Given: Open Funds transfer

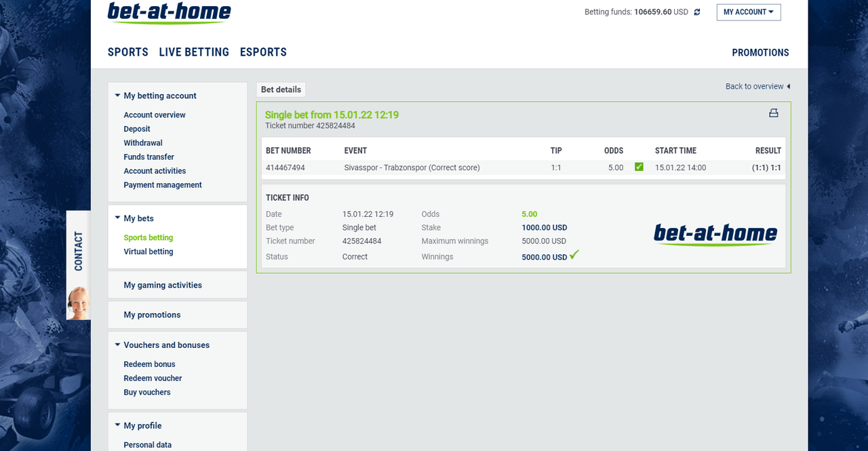Looking at the screenshot, I should [x=149, y=157].
